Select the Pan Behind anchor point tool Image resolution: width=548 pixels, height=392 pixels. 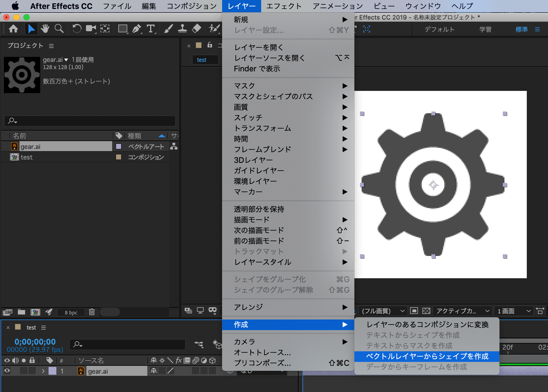105,28
